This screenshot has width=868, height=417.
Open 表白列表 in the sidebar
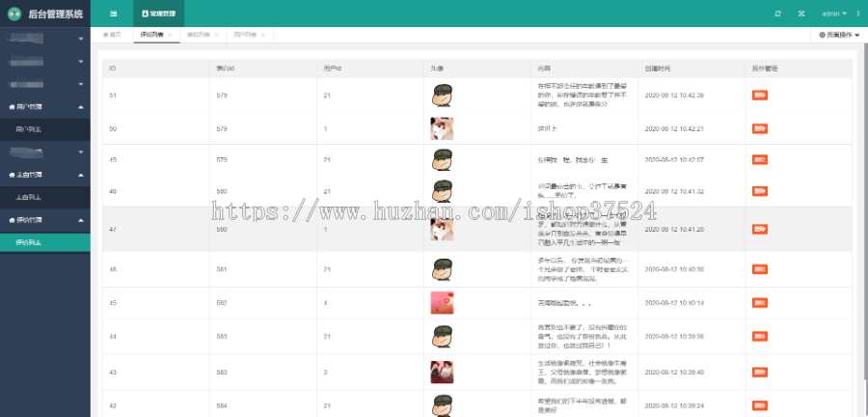click(x=29, y=197)
